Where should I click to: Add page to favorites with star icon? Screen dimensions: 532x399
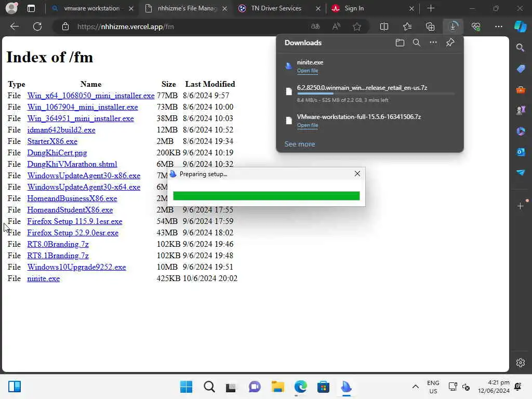point(356,26)
